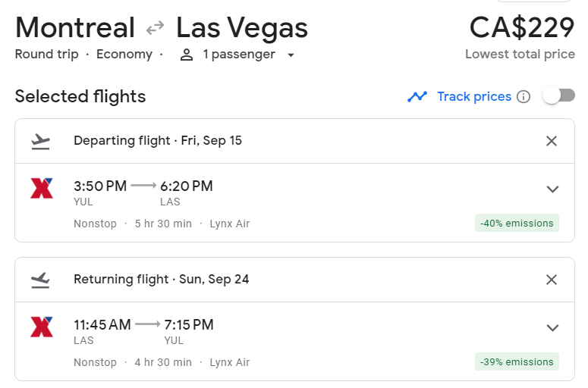Remove the returning flight with X
588x388 pixels.
(x=552, y=280)
